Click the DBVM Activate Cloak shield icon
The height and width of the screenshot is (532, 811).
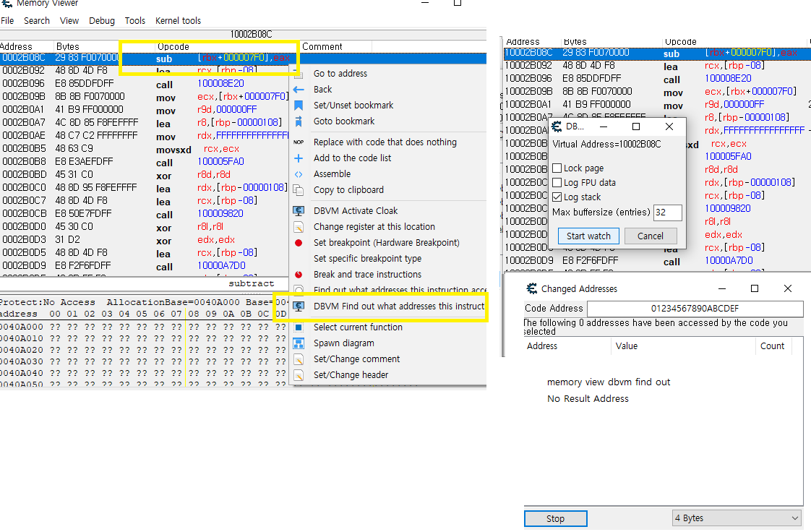(x=299, y=210)
